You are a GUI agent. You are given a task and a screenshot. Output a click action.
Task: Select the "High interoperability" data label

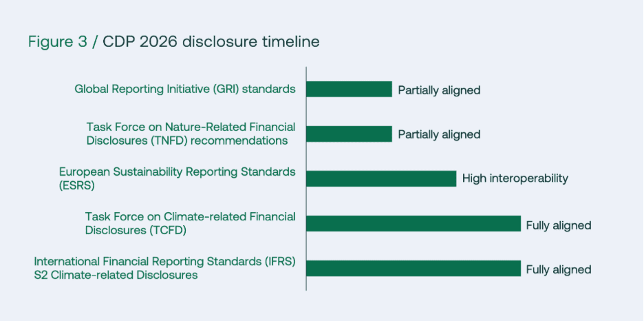515,178
